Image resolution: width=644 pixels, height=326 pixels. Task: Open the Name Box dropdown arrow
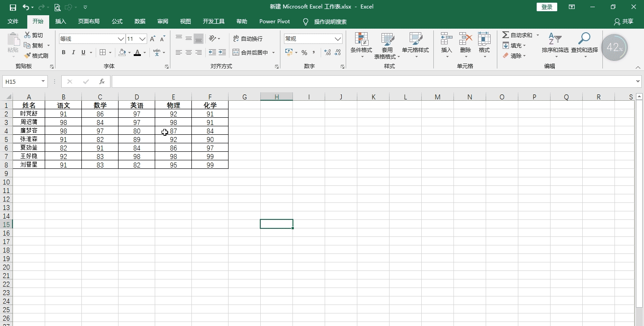(x=43, y=81)
